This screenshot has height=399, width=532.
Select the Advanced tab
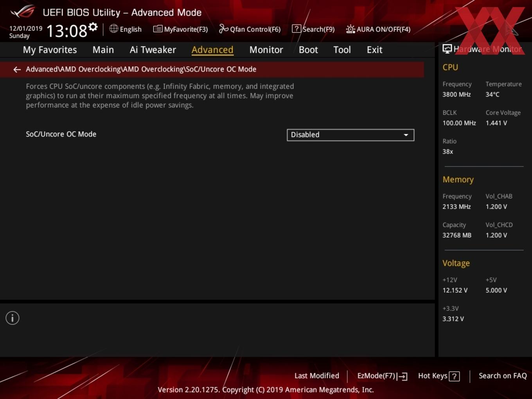[x=212, y=50]
